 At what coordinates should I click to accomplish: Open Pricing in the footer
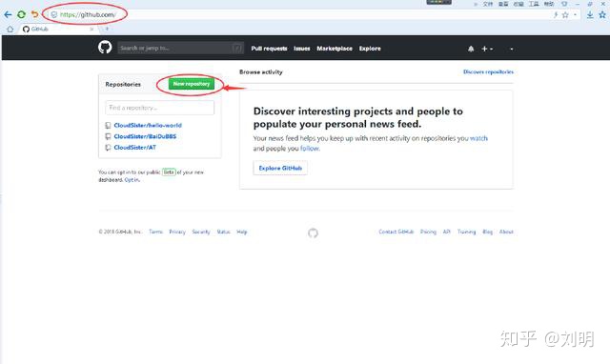click(428, 232)
